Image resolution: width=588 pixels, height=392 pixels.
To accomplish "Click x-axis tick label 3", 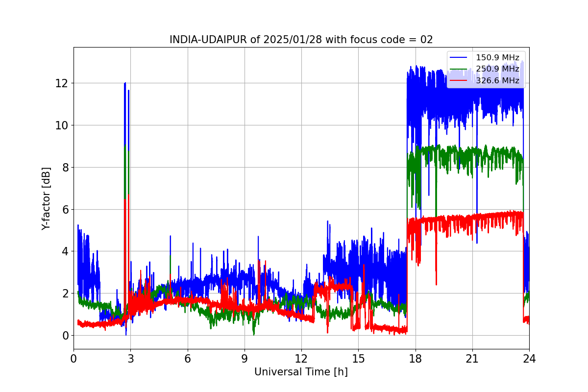I will point(130,359).
